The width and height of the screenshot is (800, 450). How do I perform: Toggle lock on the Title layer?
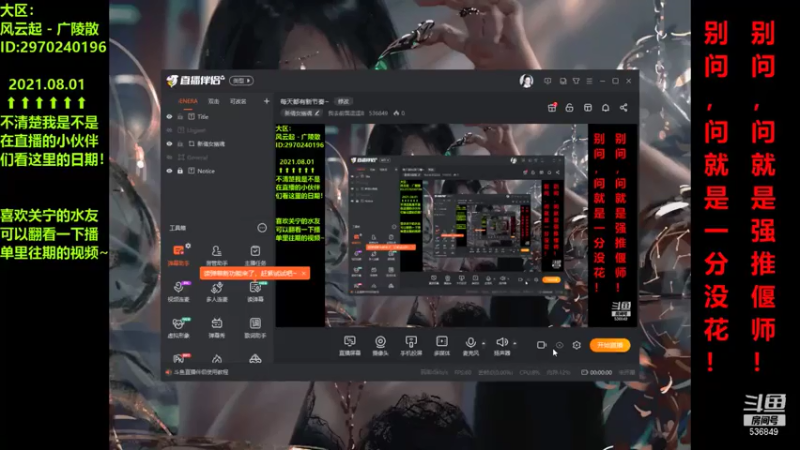(x=180, y=117)
